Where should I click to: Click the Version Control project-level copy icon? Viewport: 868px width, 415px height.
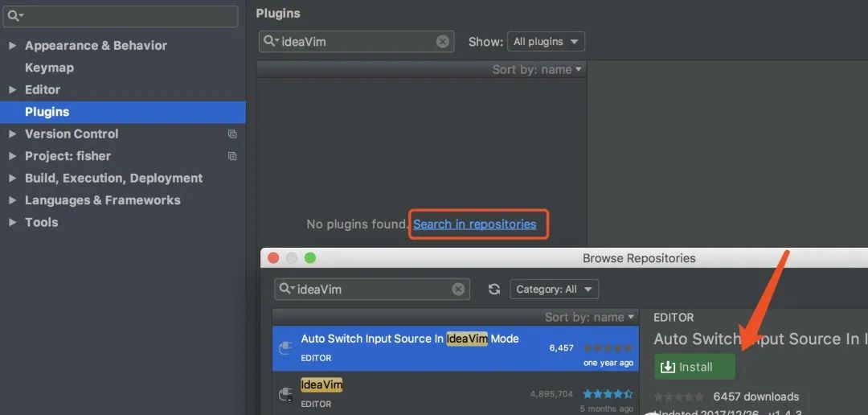[x=232, y=134]
